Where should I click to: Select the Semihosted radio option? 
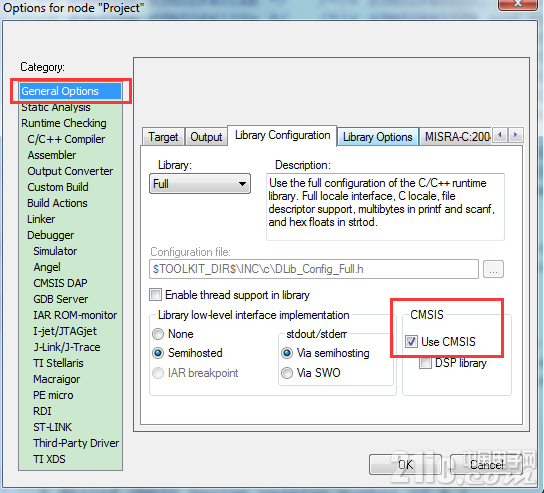[x=158, y=353]
